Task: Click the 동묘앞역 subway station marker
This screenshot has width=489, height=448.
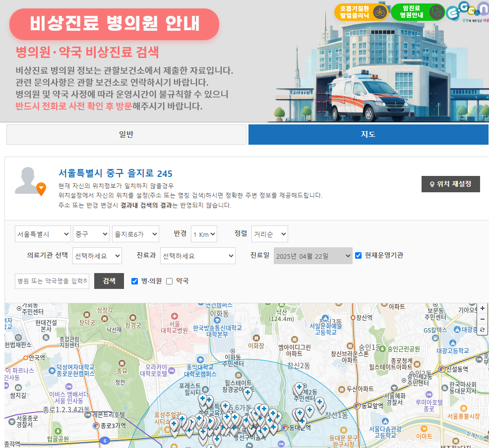Action: (358, 406)
